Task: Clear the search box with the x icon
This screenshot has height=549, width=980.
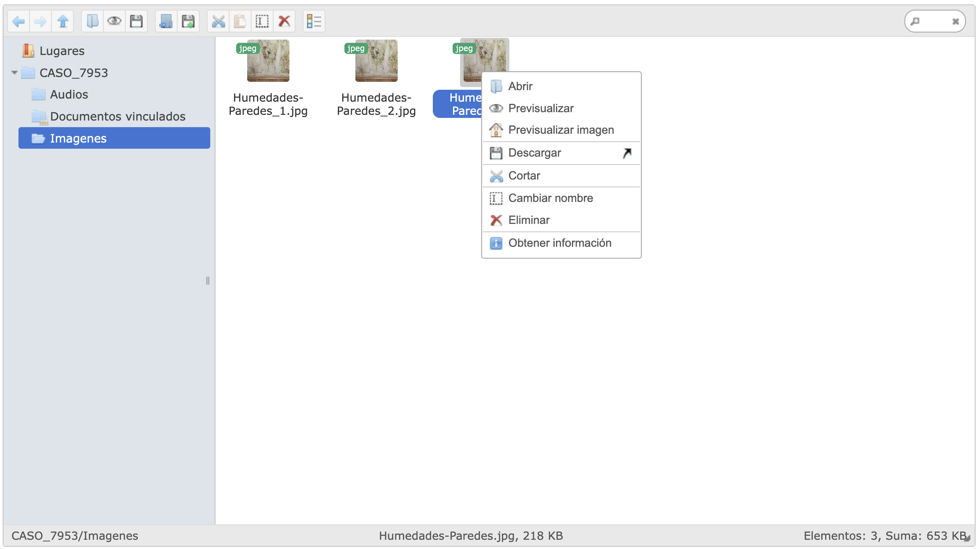Action: (955, 21)
